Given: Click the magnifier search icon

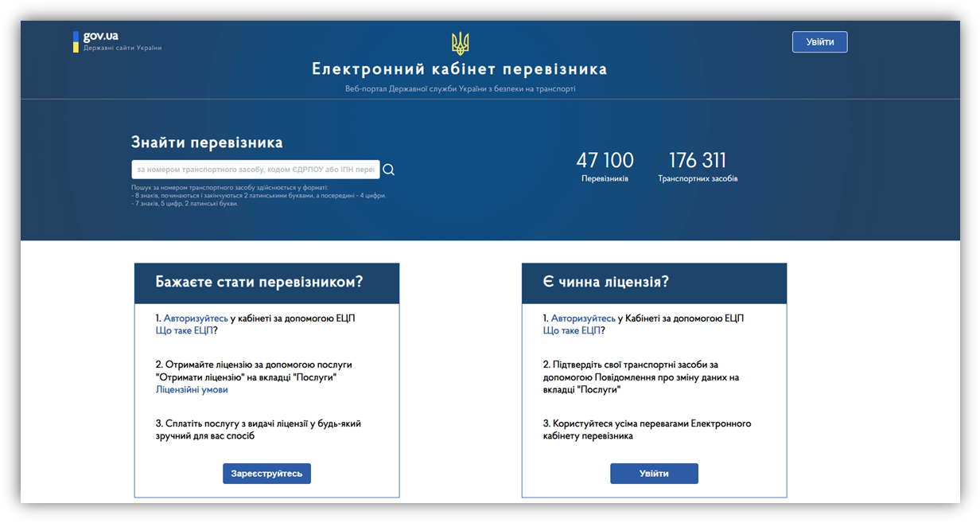Looking at the screenshot, I should [x=389, y=170].
